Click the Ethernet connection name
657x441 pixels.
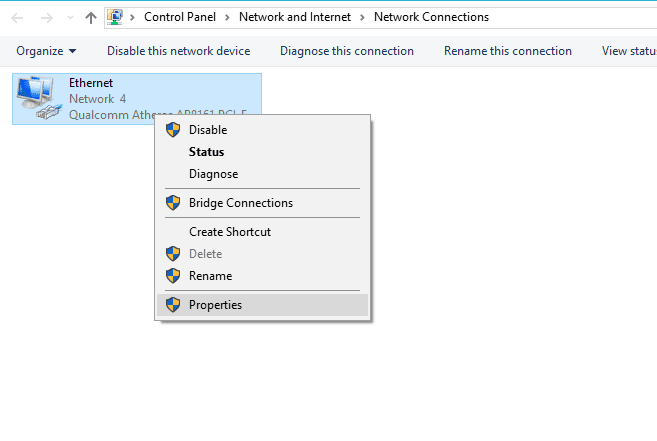pos(91,83)
